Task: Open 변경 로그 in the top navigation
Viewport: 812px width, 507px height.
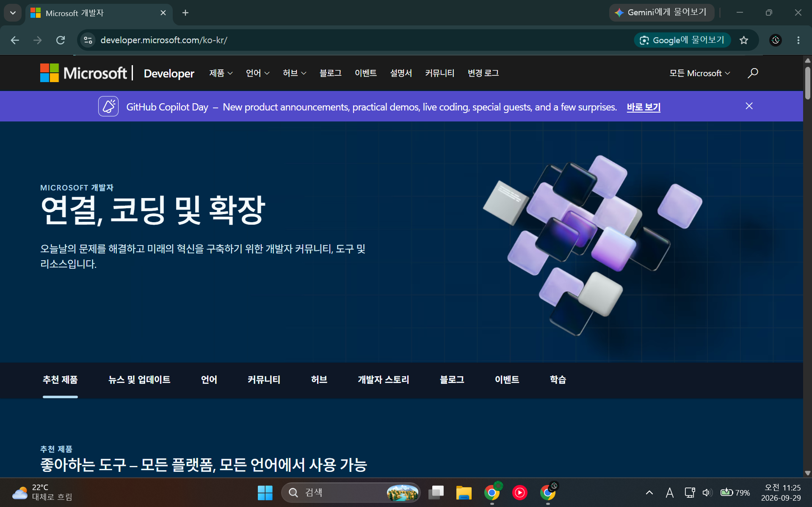Action: [x=483, y=73]
